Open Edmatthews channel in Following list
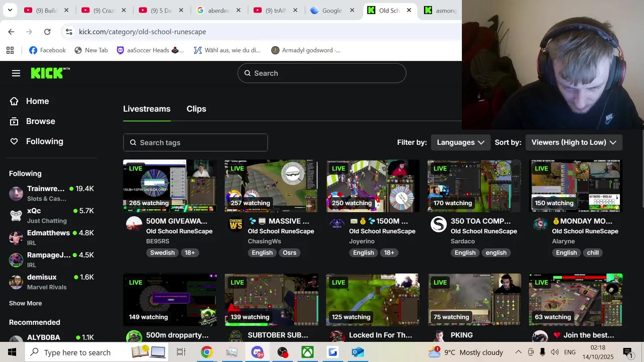The image size is (644, 362). 51,237
